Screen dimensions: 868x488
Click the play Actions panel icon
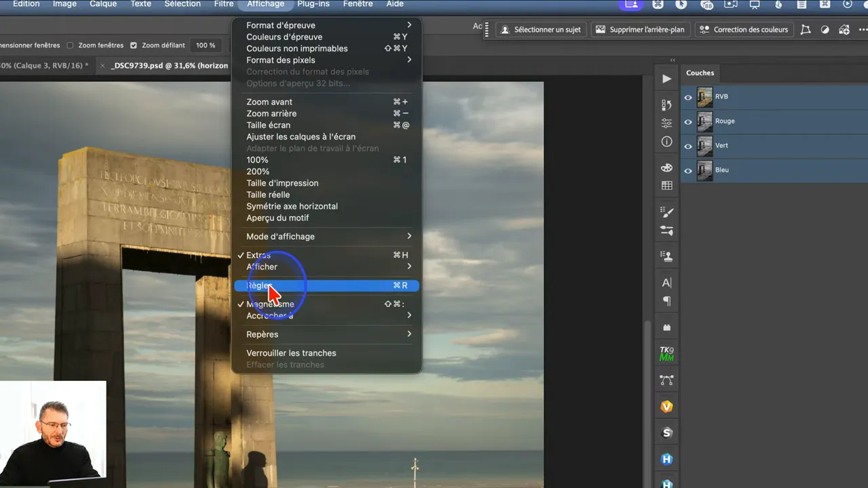click(x=667, y=79)
